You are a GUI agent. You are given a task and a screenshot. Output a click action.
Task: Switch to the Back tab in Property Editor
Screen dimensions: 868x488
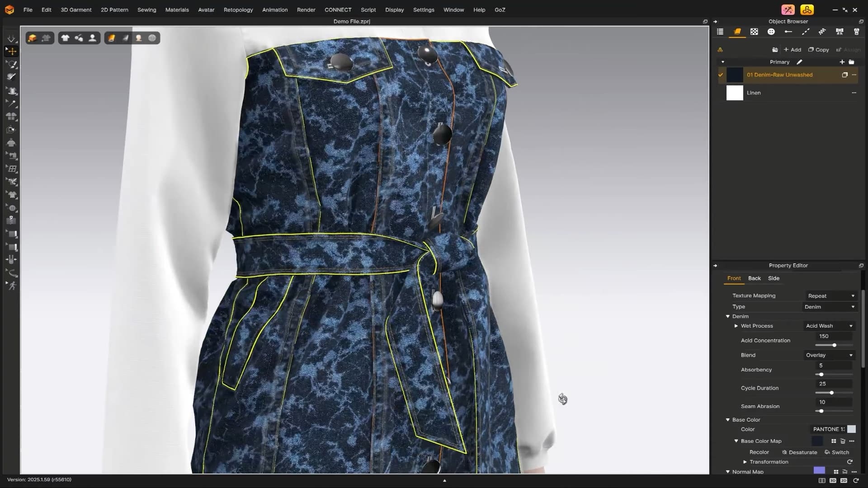[x=754, y=278]
